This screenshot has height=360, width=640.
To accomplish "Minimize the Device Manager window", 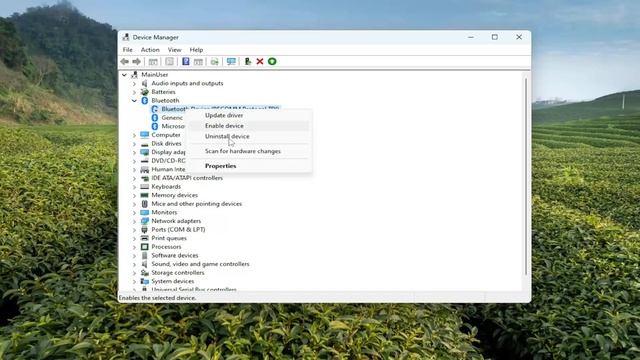I will point(471,37).
